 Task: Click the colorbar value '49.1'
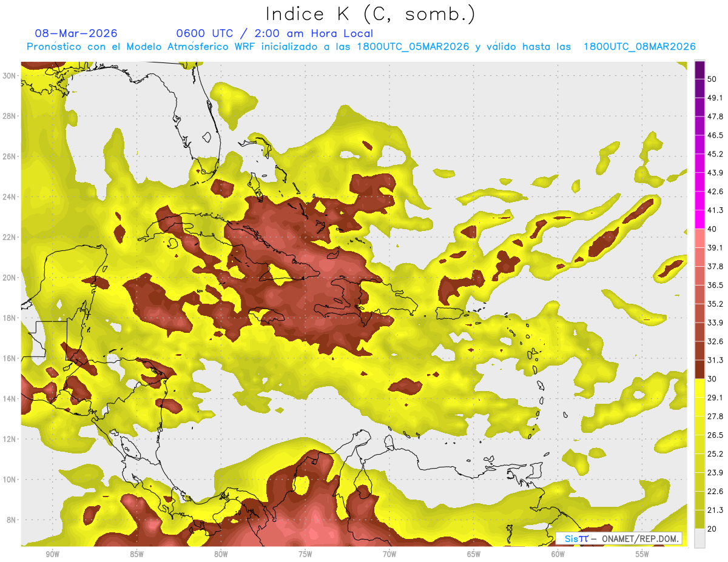[715, 98]
